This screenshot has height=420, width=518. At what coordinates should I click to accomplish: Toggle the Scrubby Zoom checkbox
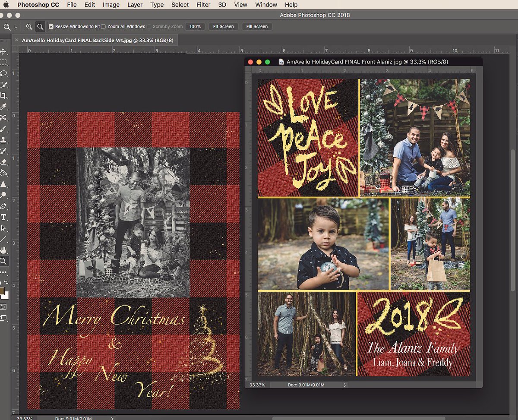(149, 26)
